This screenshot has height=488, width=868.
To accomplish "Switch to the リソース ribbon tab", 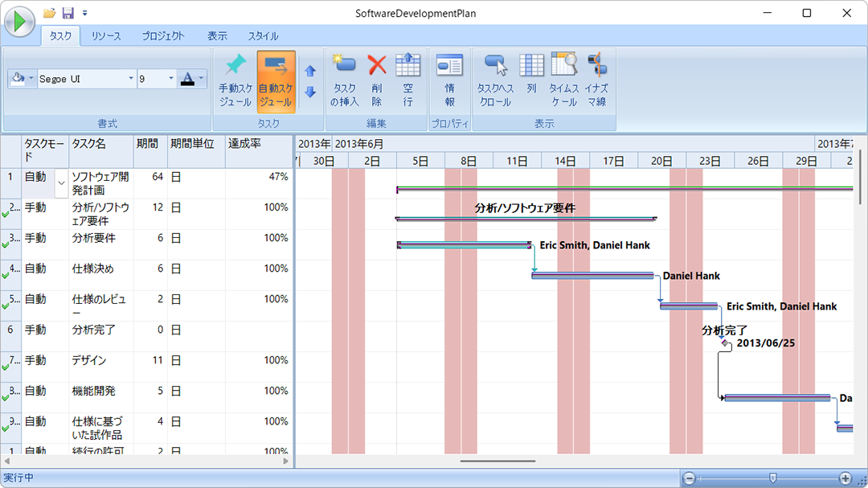I will click(106, 36).
